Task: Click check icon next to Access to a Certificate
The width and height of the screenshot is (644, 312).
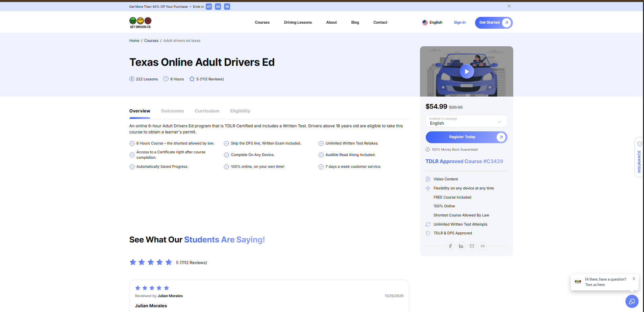Action: [132, 155]
